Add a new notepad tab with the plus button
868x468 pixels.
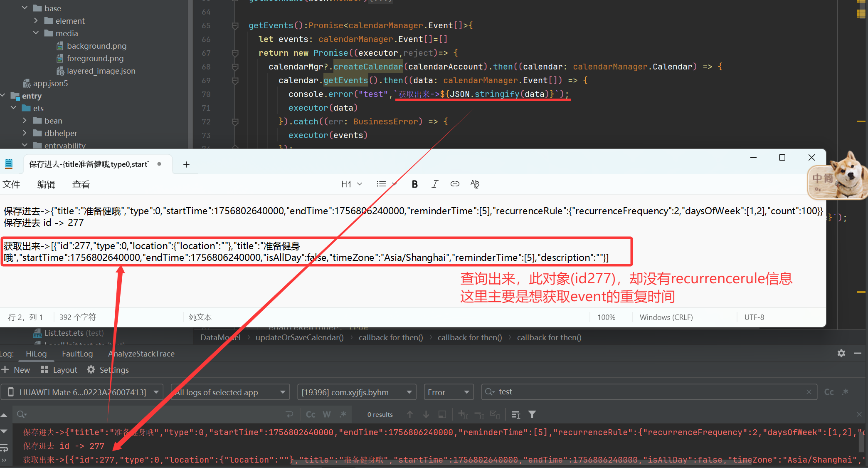(x=186, y=165)
